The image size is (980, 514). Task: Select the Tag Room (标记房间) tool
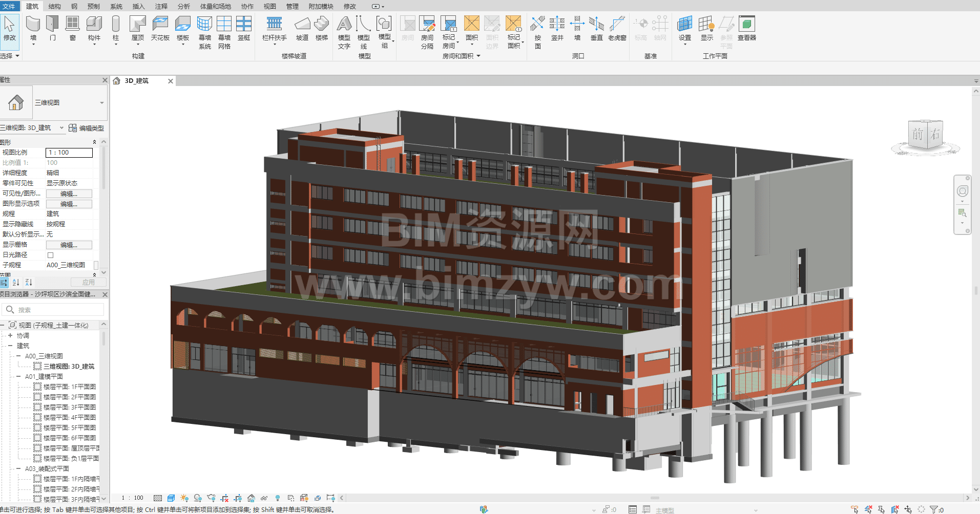click(x=449, y=32)
